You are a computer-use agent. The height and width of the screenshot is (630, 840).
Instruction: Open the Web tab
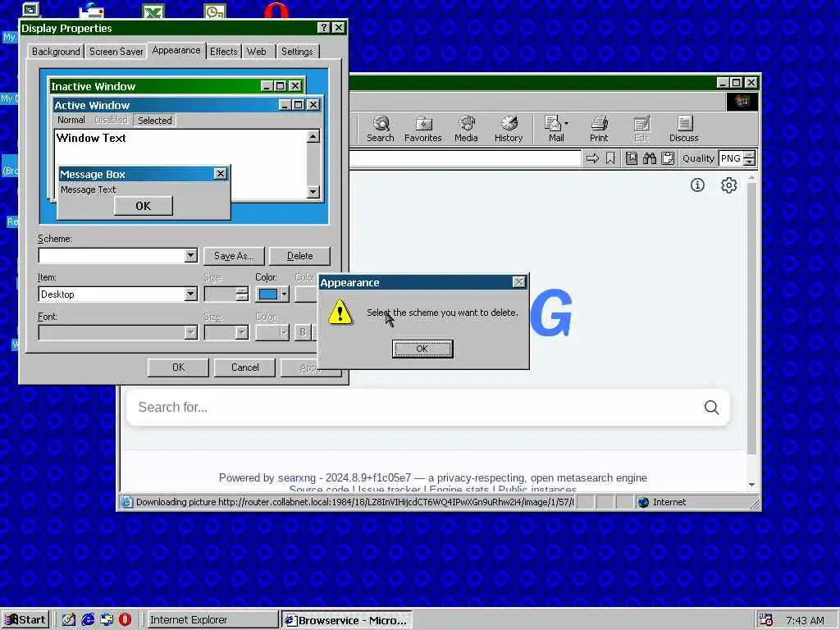257,52
